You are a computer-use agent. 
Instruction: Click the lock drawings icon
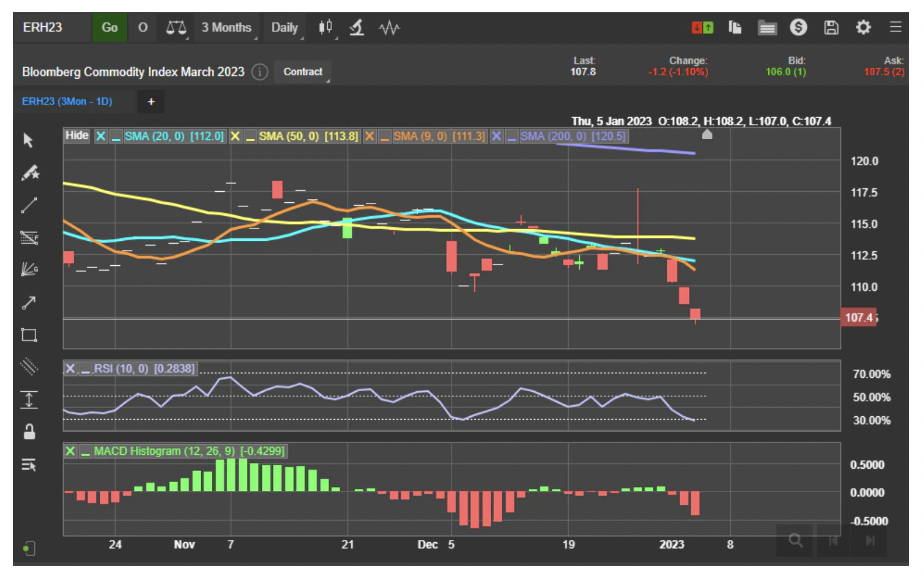29,432
